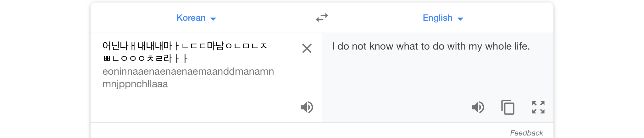Listen to the Korean source text
This screenshot has height=138, width=644.
click(307, 107)
